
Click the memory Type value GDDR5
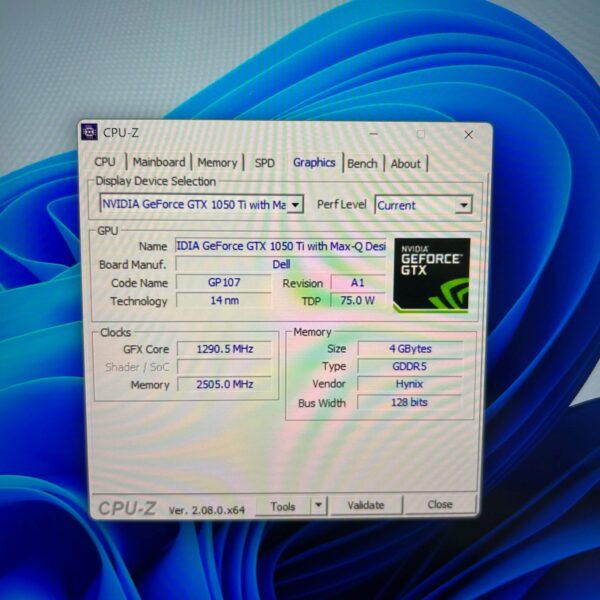click(410, 366)
